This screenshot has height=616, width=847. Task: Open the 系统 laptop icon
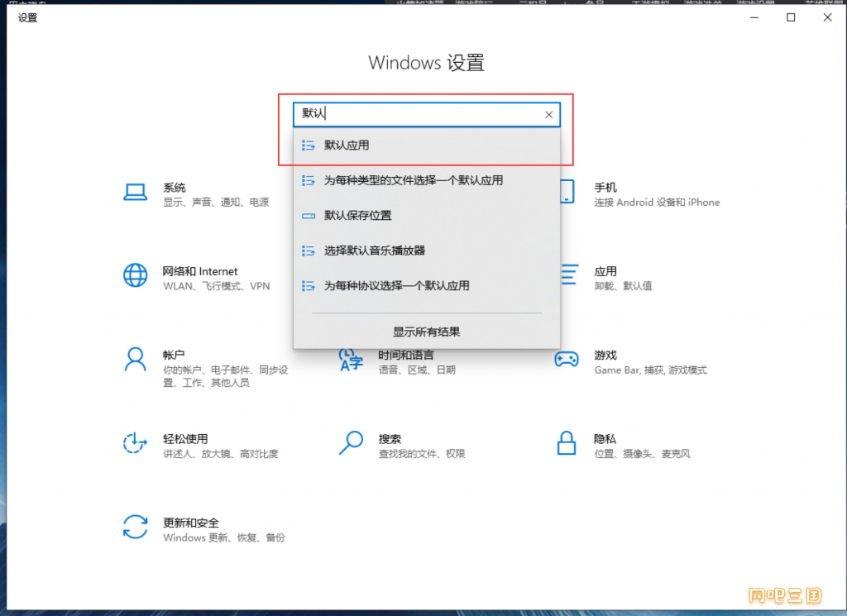[135, 192]
